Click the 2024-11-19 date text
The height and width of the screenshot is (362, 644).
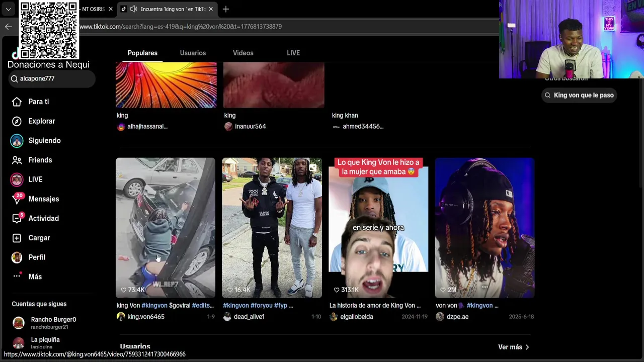click(x=415, y=317)
